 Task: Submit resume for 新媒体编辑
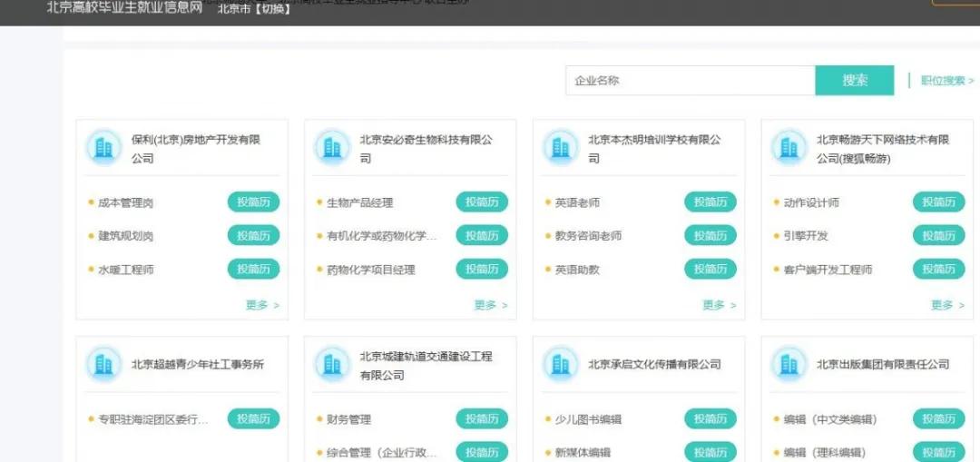(710, 452)
